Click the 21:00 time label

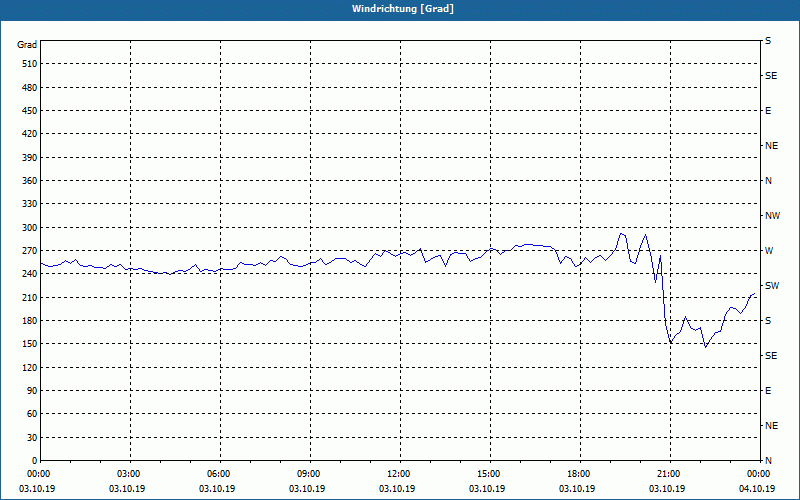[x=670, y=474]
